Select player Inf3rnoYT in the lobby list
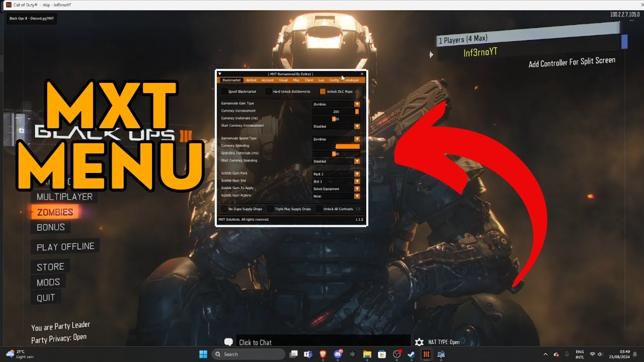The width and height of the screenshot is (644, 362). tap(480, 52)
